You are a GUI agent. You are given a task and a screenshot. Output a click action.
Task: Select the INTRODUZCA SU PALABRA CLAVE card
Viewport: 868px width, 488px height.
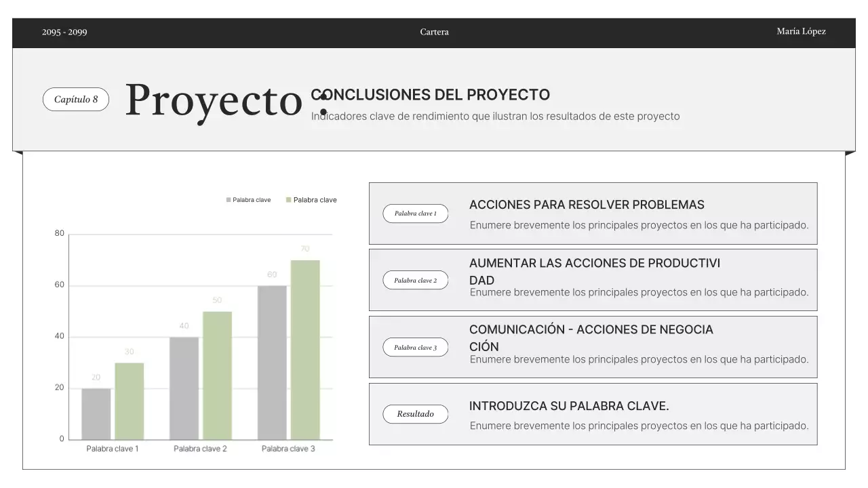(593, 413)
